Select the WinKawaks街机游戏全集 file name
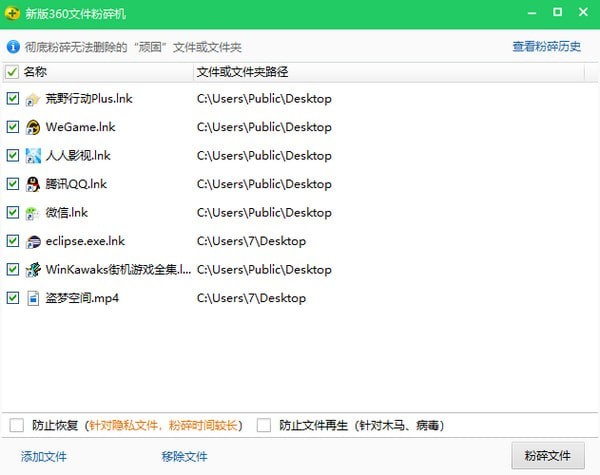The width and height of the screenshot is (600, 475). 118,269
